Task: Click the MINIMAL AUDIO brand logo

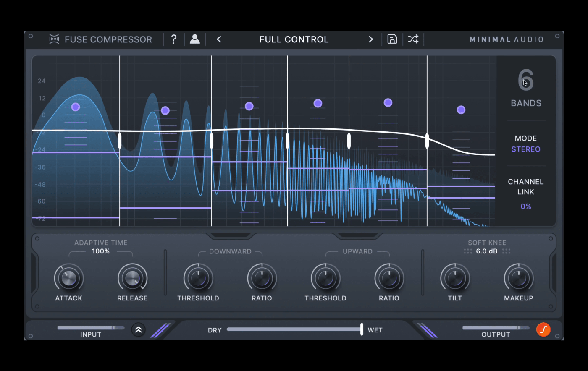Action: pos(507,39)
